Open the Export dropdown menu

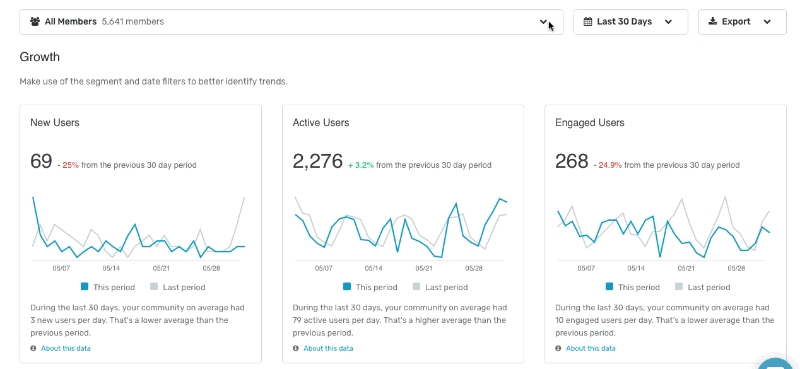[742, 22]
